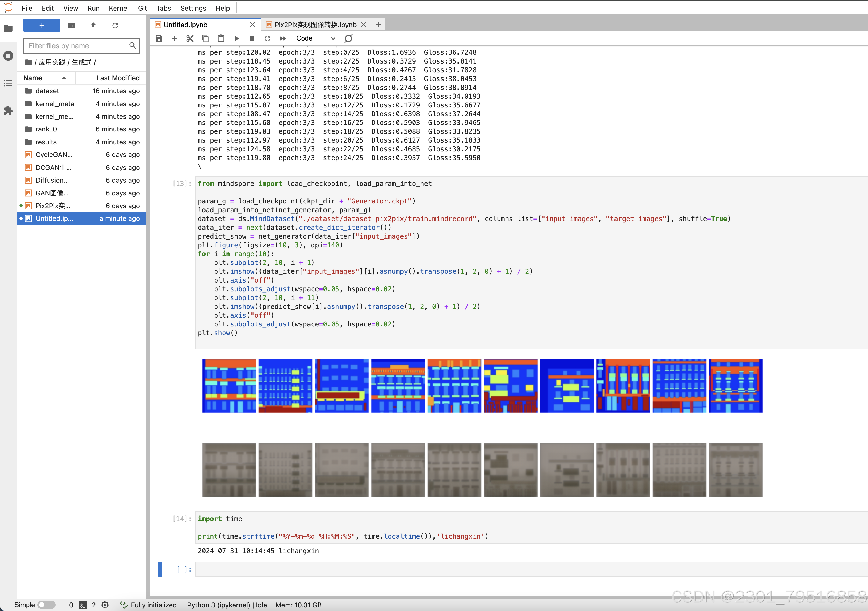Interrupt the kernel with stop button
Viewport: 868px width, 611px height.
point(252,38)
